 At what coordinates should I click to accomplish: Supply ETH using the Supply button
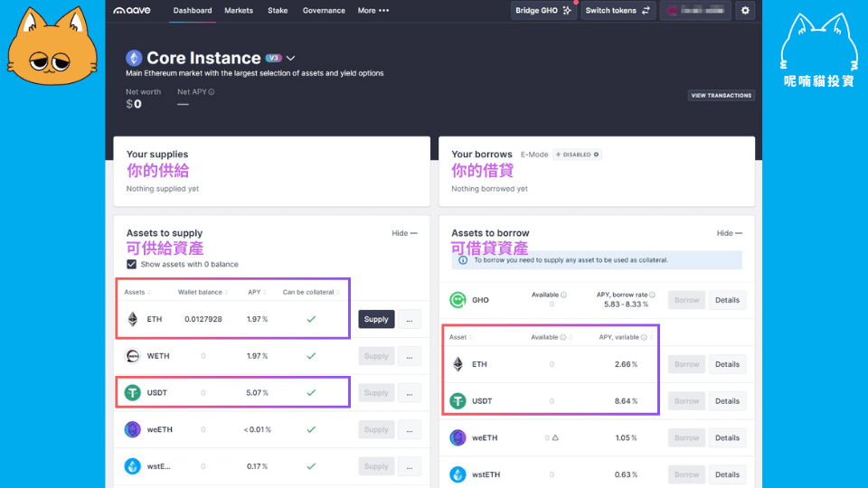tap(376, 319)
